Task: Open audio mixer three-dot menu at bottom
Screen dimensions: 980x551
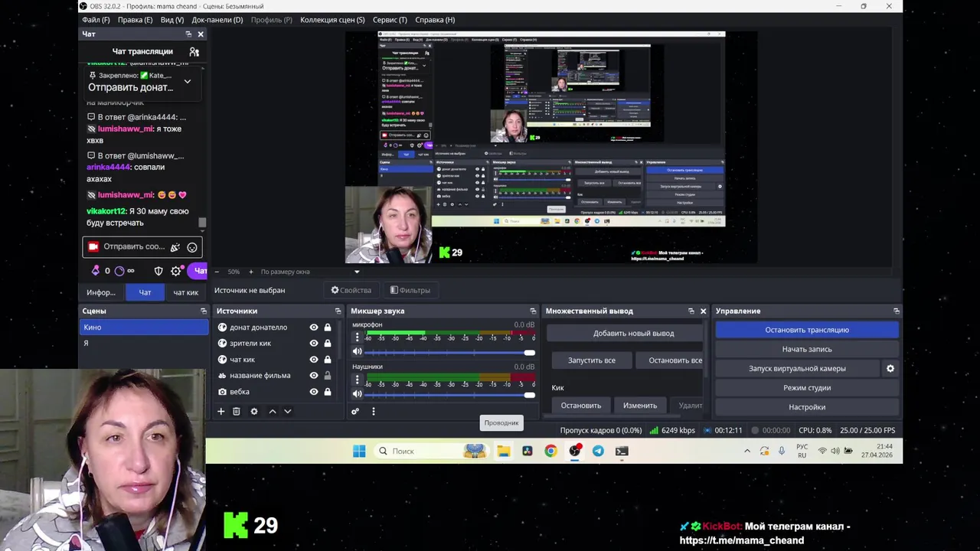Action: coord(373,411)
